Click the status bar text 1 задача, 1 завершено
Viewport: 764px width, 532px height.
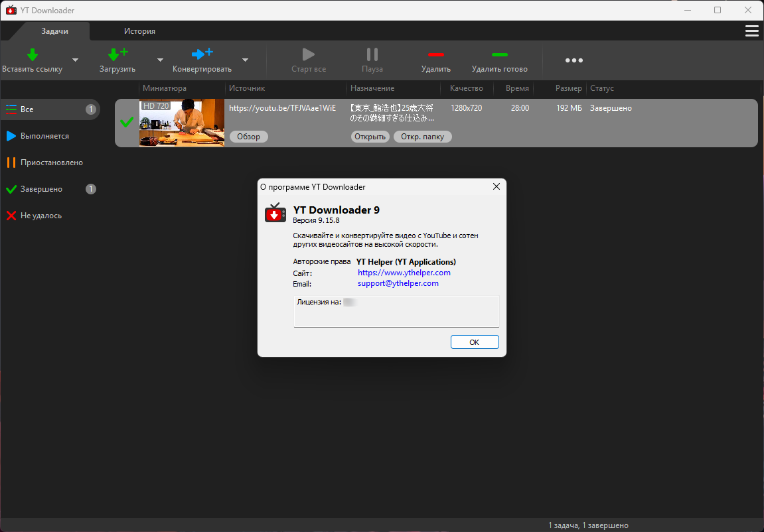click(x=588, y=525)
